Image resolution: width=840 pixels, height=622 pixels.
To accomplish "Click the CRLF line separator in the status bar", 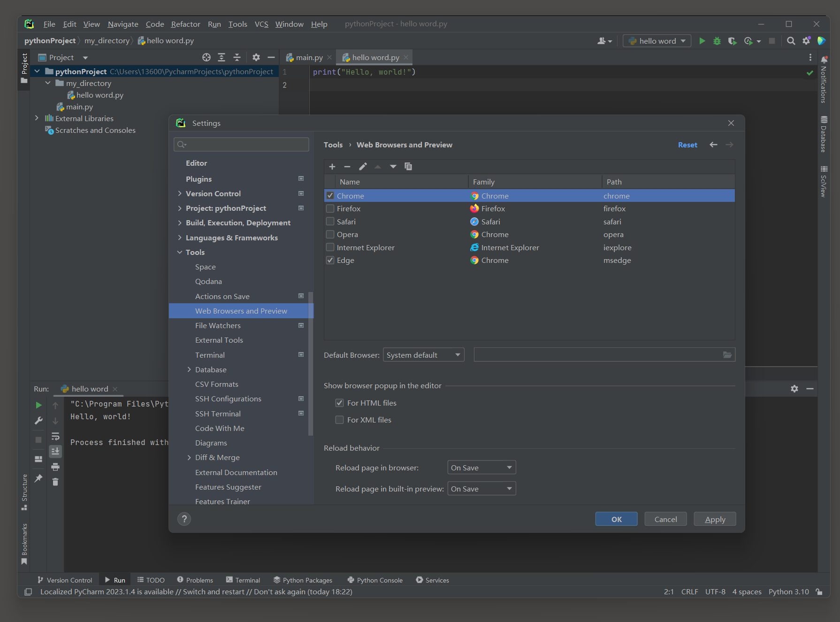I will (689, 592).
